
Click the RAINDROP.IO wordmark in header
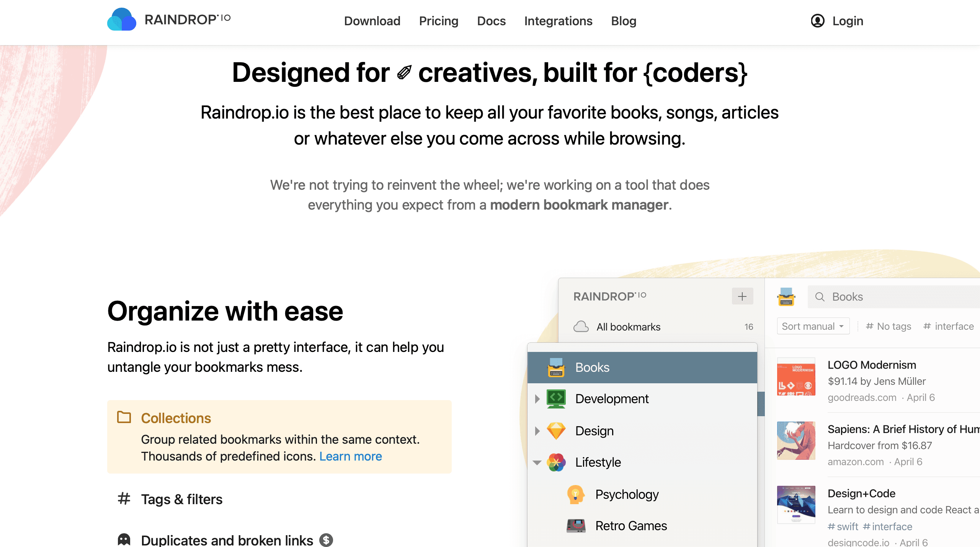187,20
